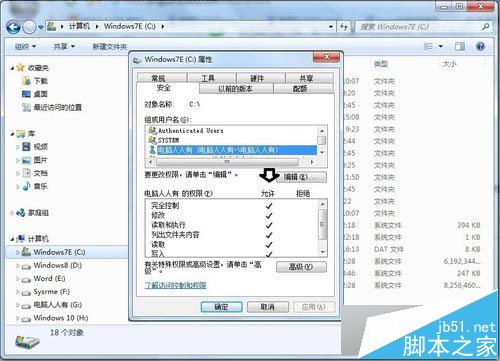
Task: Switch to the 硬件 tab
Action: [260, 78]
